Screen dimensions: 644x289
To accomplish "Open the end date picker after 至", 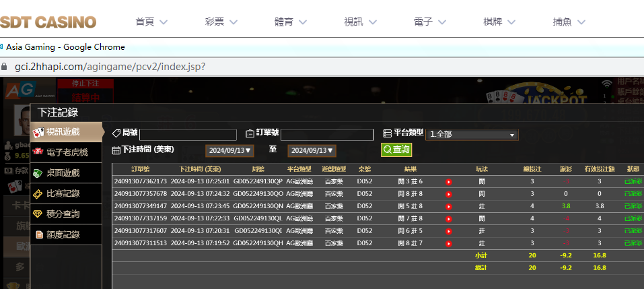I will tap(312, 150).
